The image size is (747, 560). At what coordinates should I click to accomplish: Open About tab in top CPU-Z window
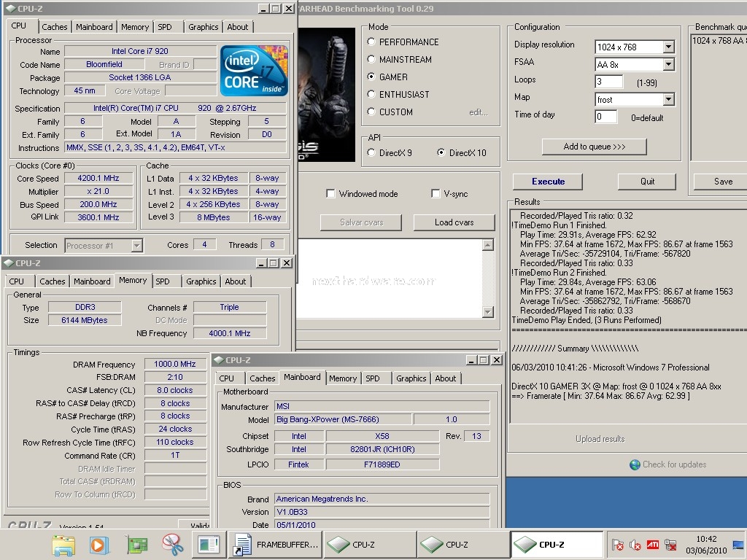(x=237, y=27)
